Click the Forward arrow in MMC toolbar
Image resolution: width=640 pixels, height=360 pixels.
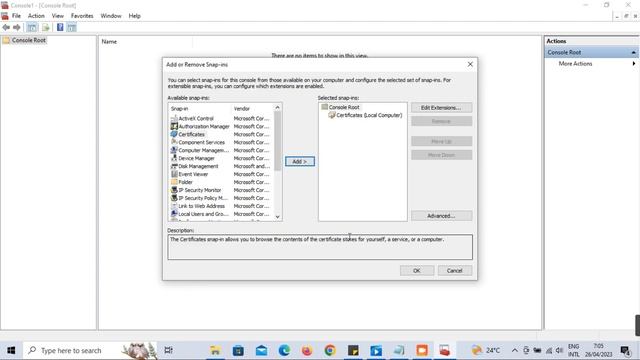(x=17, y=27)
